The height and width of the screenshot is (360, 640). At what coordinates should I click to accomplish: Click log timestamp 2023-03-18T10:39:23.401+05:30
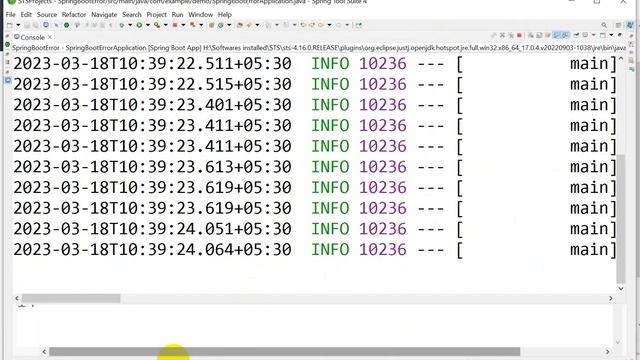(152, 105)
